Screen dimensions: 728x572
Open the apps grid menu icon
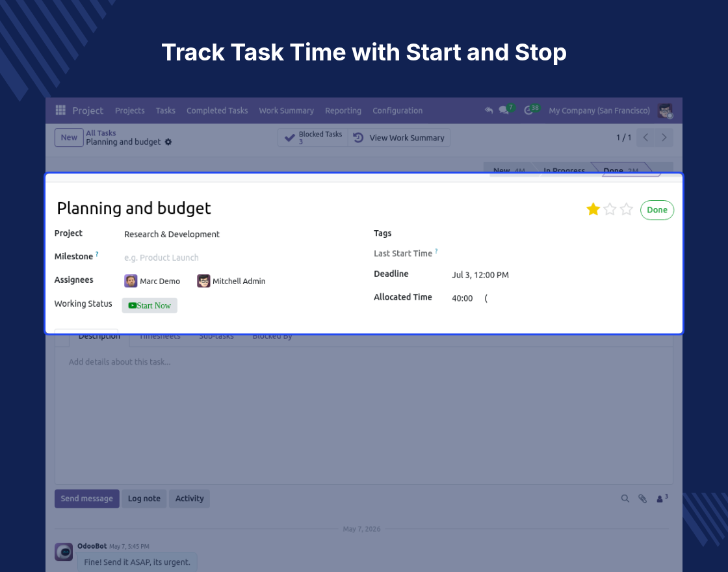tap(60, 110)
